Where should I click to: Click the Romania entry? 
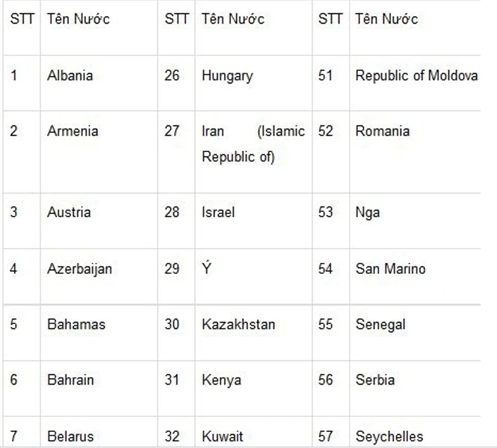(x=382, y=130)
